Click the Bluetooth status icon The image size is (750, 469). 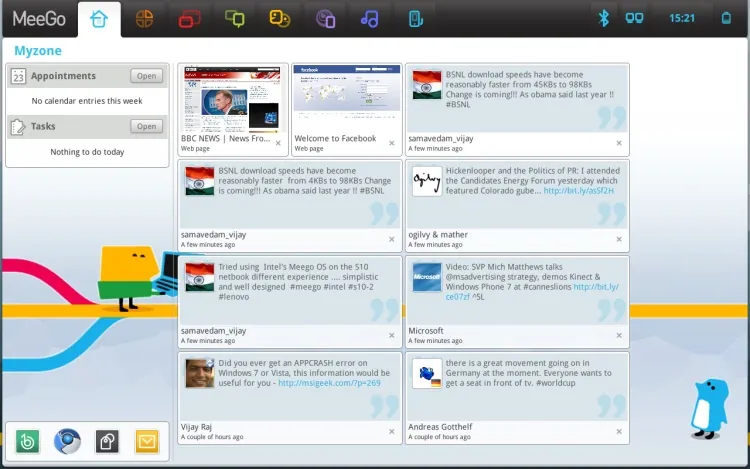tap(604, 18)
